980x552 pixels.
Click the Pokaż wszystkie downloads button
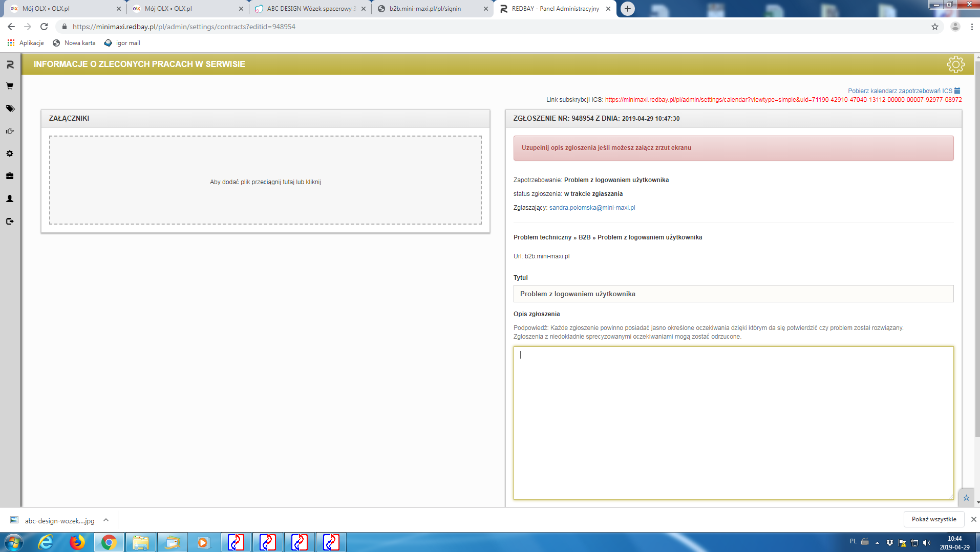pyautogui.click(x=933, y=519)
